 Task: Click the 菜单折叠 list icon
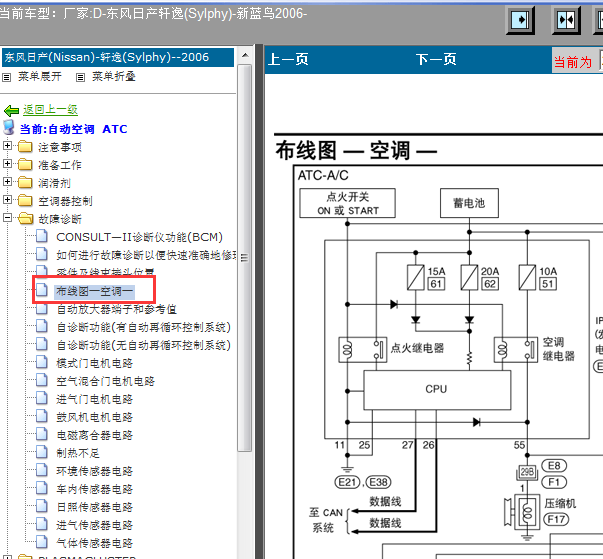point(80,77)
